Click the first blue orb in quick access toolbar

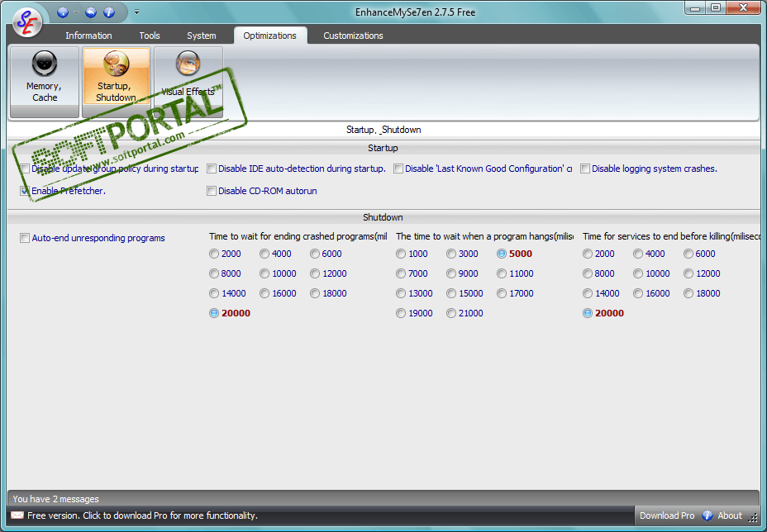[x=63, y=12]
